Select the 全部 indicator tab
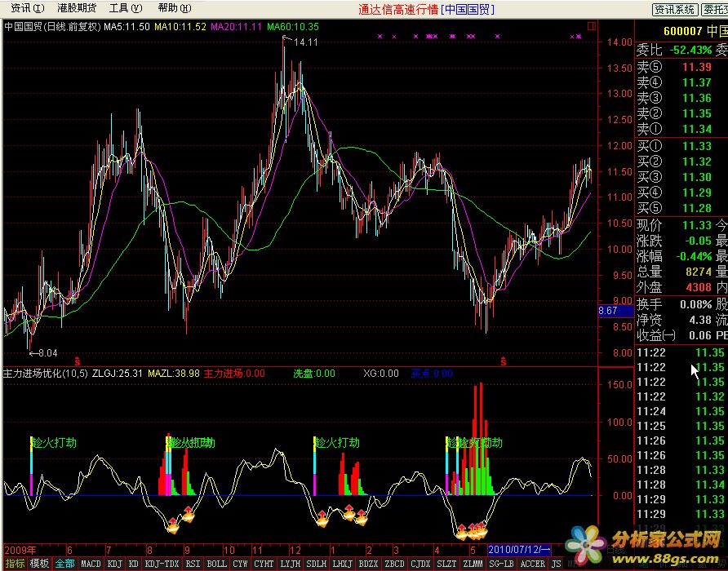 [65, 564]
